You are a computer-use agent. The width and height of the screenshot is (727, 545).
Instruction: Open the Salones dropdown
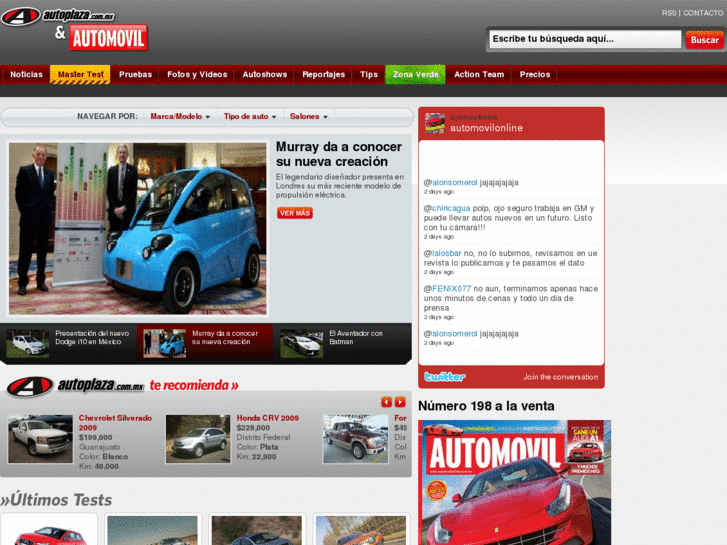tap(308, 116)
